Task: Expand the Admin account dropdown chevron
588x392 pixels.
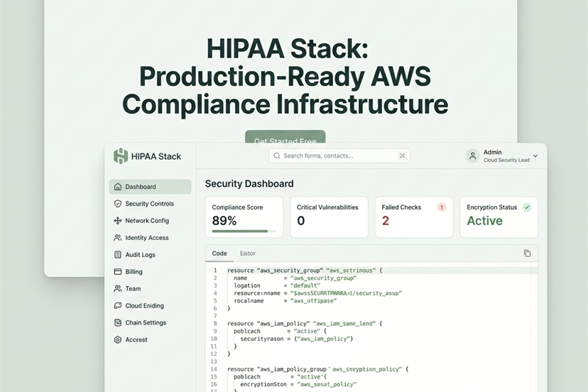Action: coord(535,156)
